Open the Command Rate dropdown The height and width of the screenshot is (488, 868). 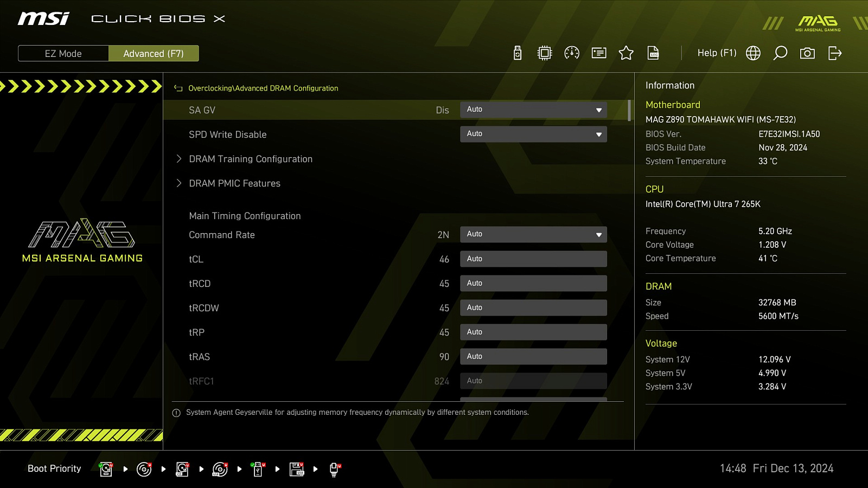533,234
